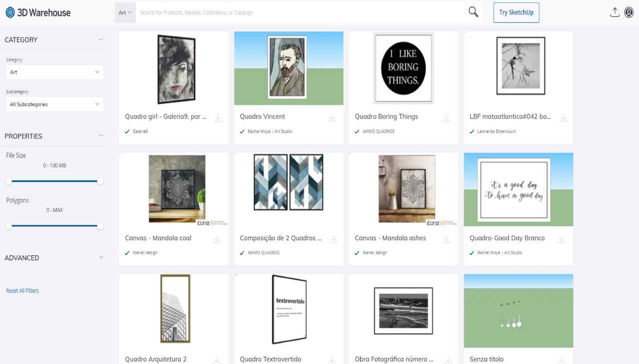Click File Size slider minimum handle
Viewport: 639px width, 364px height.
point(8,181)
